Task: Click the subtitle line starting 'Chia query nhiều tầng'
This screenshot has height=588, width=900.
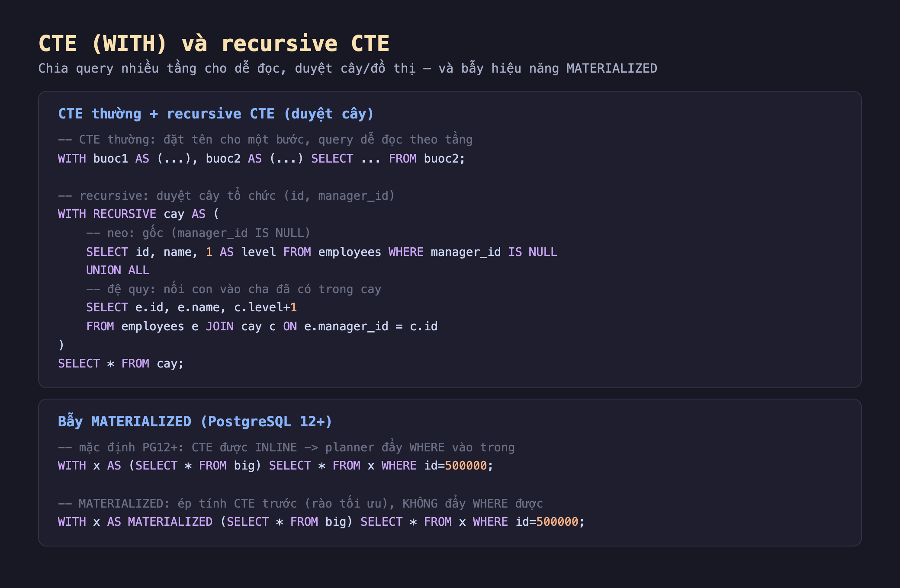Action: click(347, 68)
